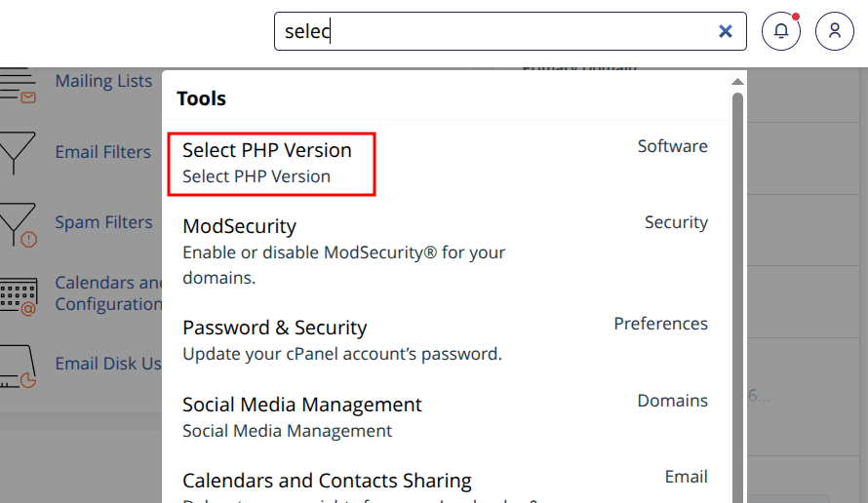This screenshot has height=503, width=868.
Task: Open the notifications bell icon
Action: point(781,31)
